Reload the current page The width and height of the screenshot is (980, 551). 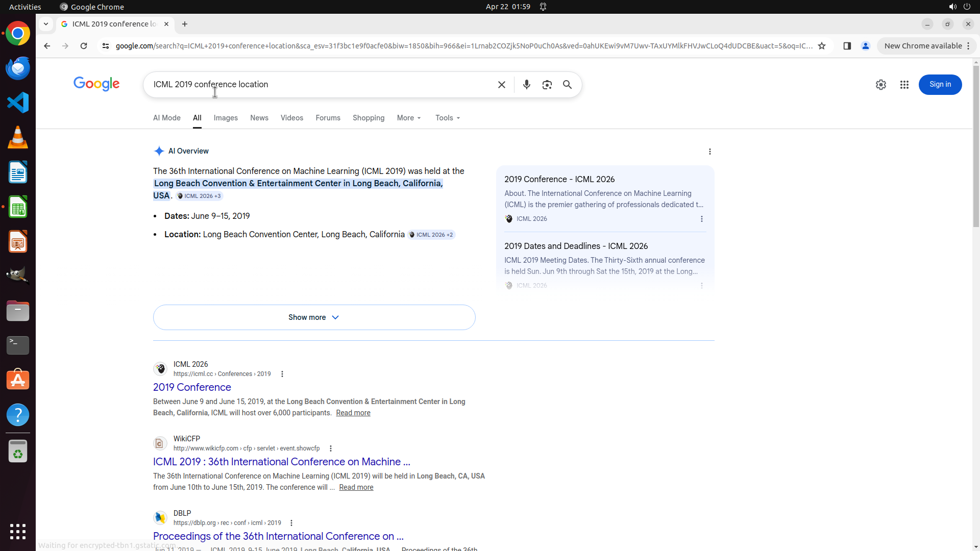click(x=84, y=46)
